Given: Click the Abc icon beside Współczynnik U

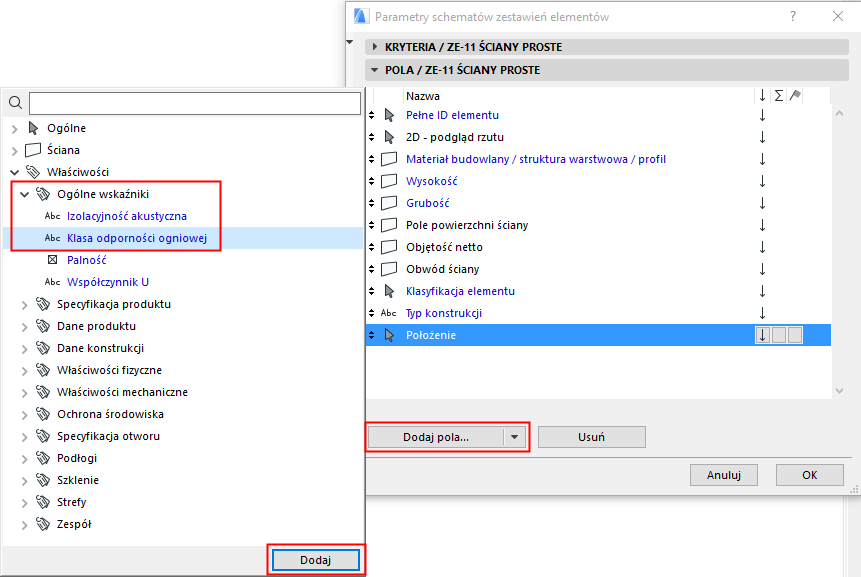Looking at the screenshot, I should click(53, 282).
